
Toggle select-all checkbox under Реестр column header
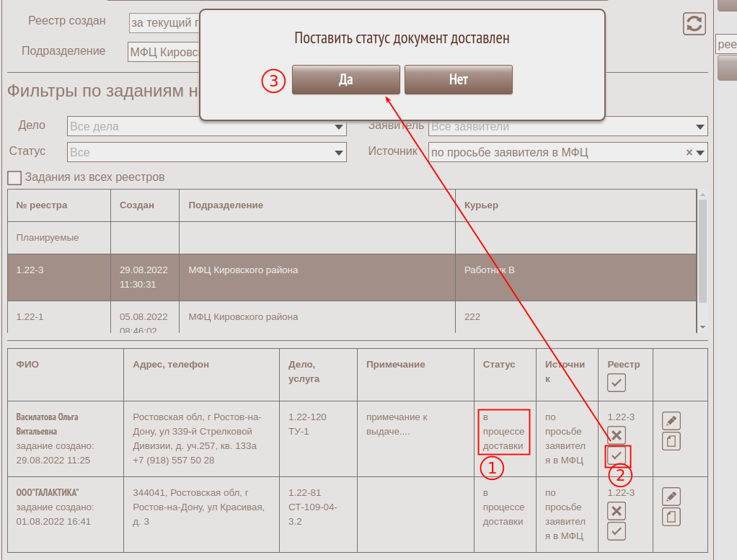(x=617, y=383)
